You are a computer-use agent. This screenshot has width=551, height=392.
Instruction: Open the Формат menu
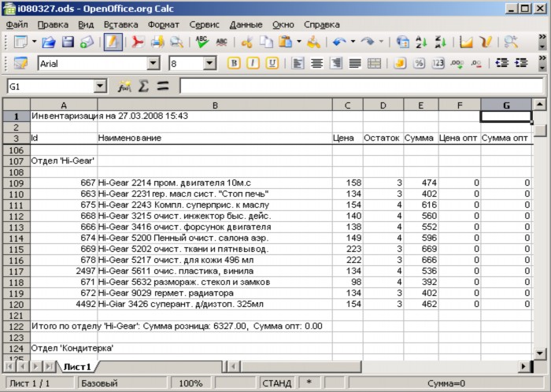(164, 25)
